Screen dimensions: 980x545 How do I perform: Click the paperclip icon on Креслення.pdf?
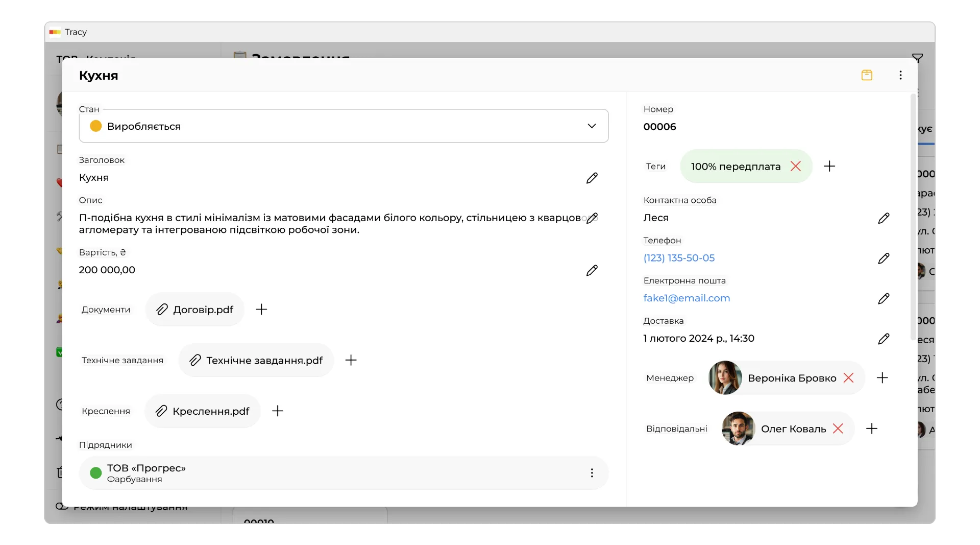161,411
